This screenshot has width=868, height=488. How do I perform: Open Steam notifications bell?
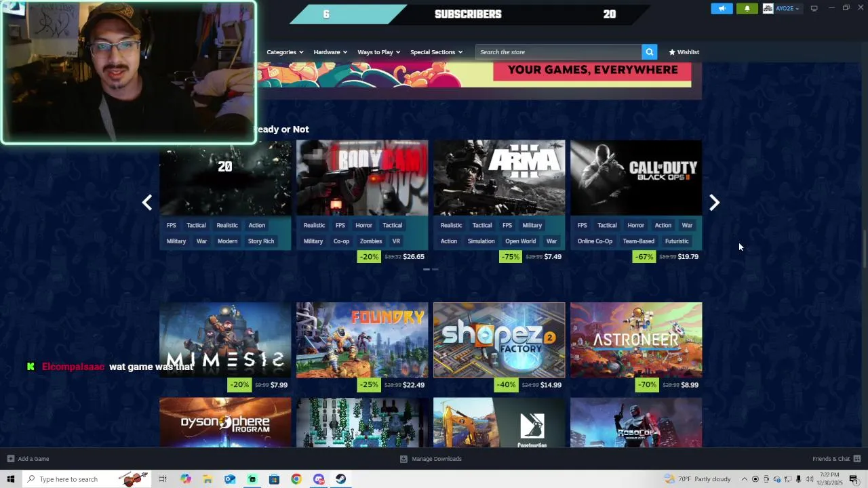pos(747,8)
